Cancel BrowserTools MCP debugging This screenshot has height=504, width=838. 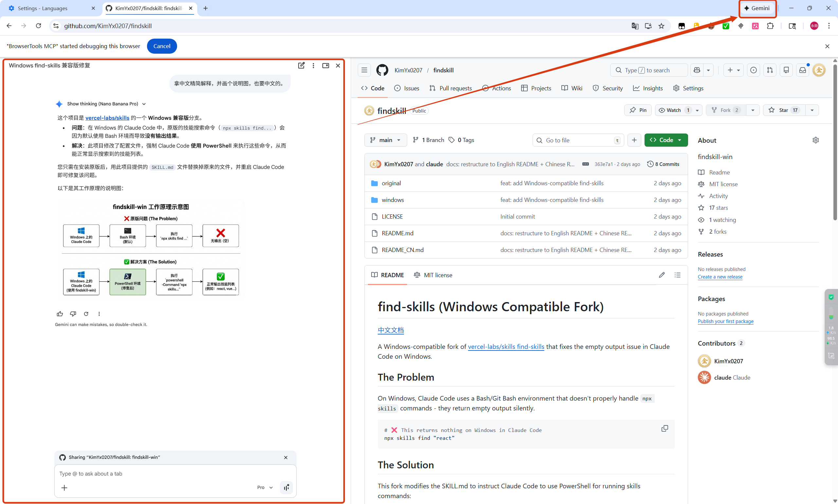(x=162, y=46)
